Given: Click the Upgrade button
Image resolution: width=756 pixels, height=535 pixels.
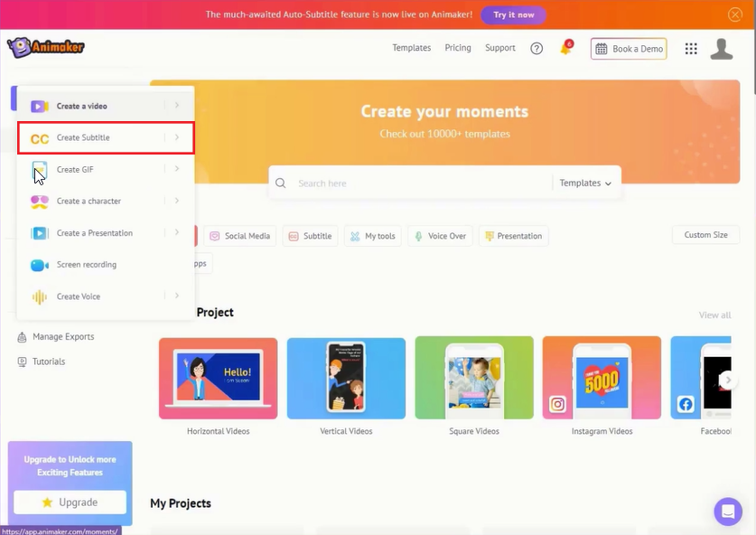Looking at the screenshot, I should 70,502.
